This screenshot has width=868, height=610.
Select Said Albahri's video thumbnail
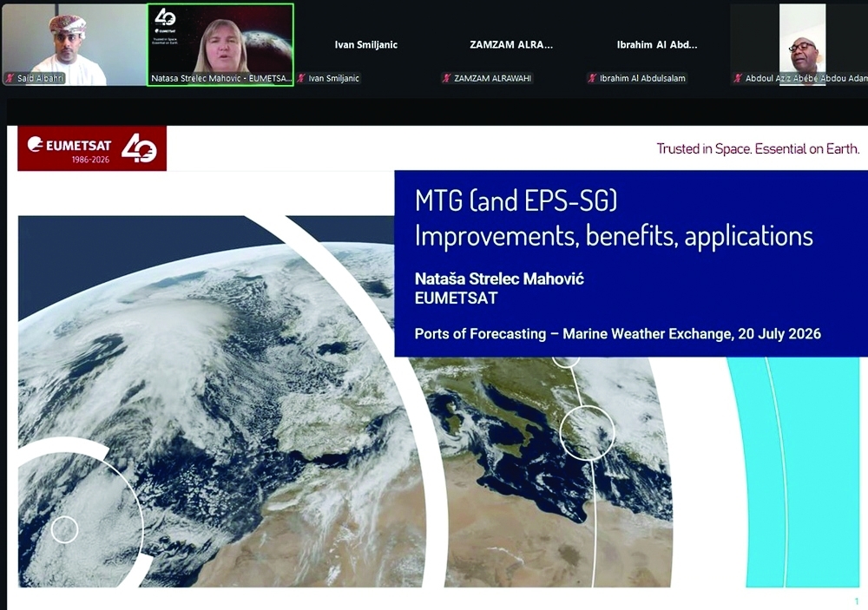74,44
